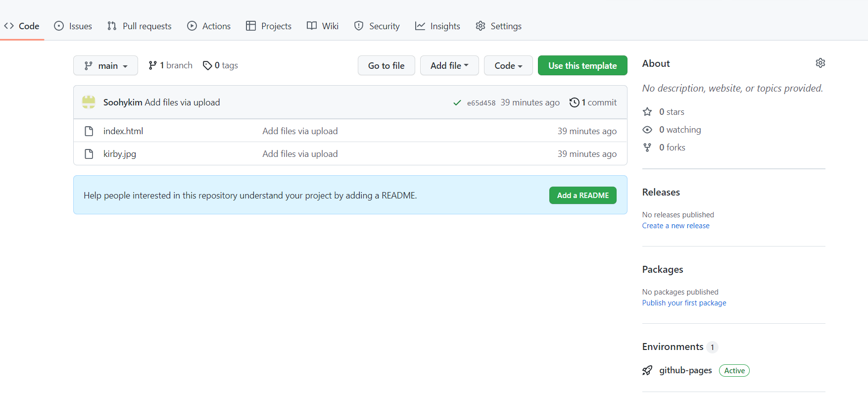The image size is (868, 397).
Task: Click the commit history clock icon
Action: [x=574, y=102]
